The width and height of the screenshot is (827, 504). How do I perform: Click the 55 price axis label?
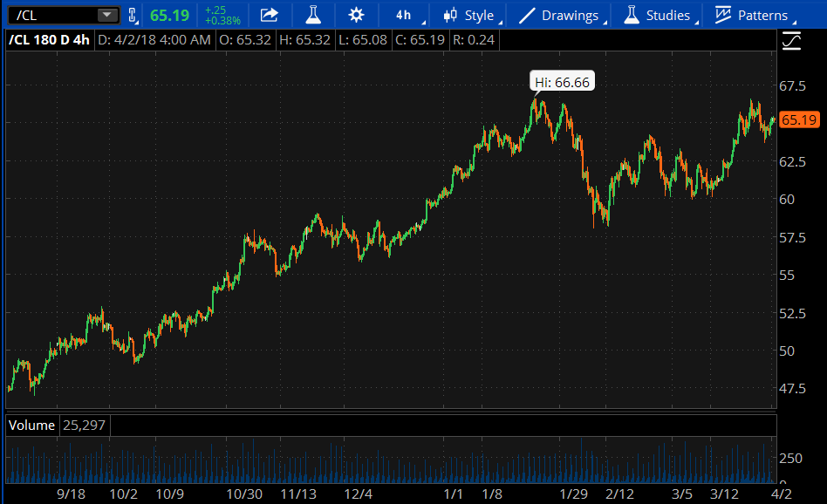786,276
